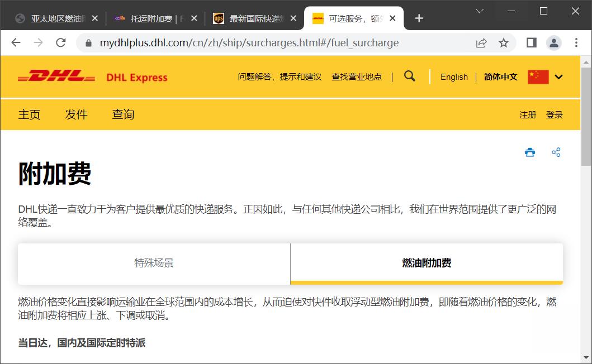
Task: Print this page using the printer icon
Action: point(530,152)
